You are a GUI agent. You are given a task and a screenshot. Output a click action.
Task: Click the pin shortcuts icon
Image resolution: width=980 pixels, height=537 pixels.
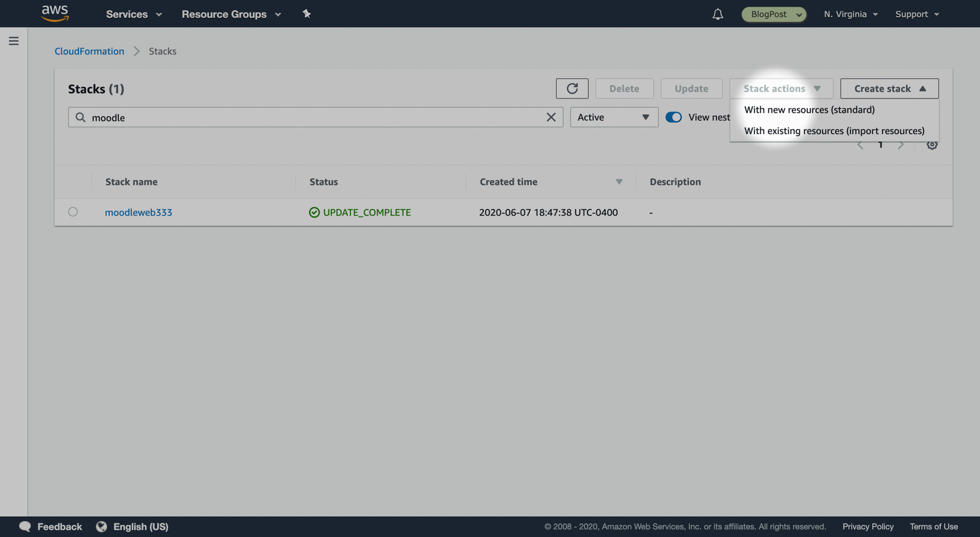tap(306, 14)
